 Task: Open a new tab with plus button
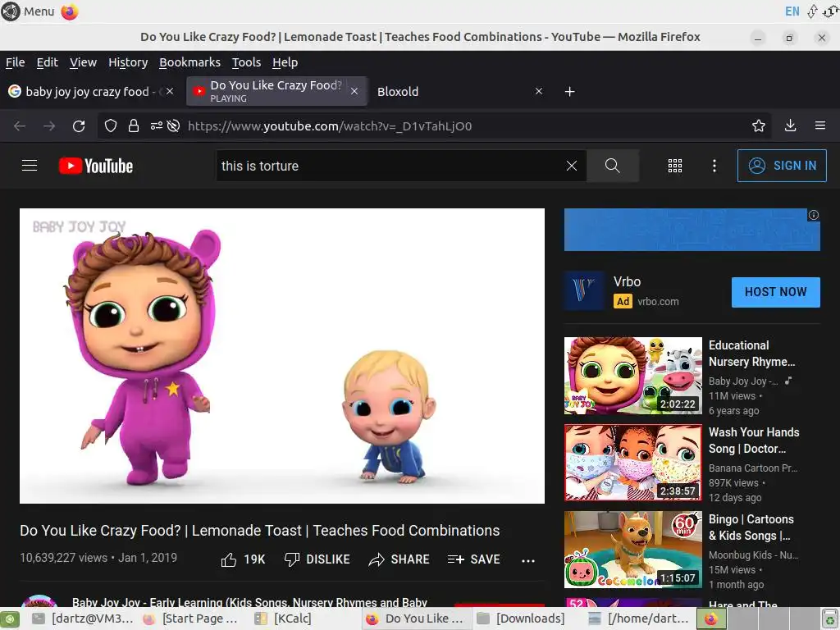[x=570, y=92]
